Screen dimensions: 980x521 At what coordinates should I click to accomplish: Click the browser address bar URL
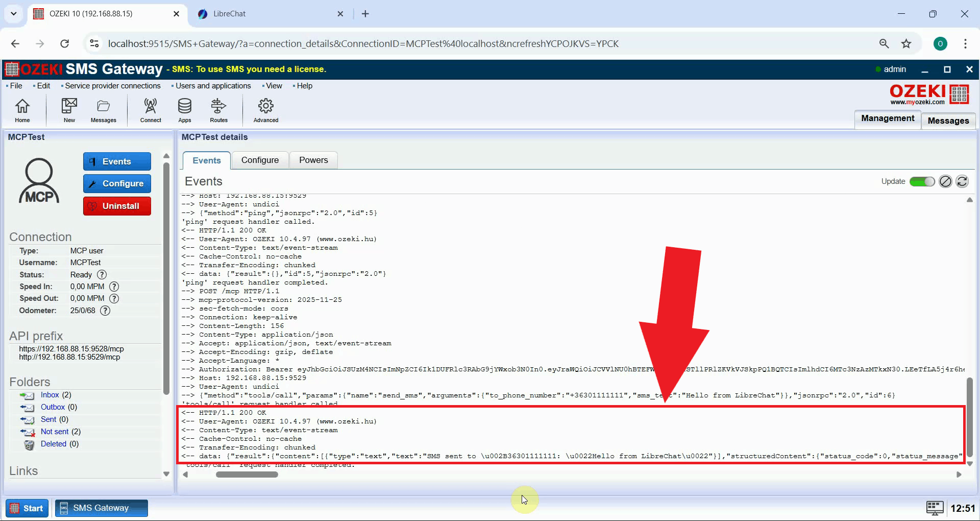[363, 43]
